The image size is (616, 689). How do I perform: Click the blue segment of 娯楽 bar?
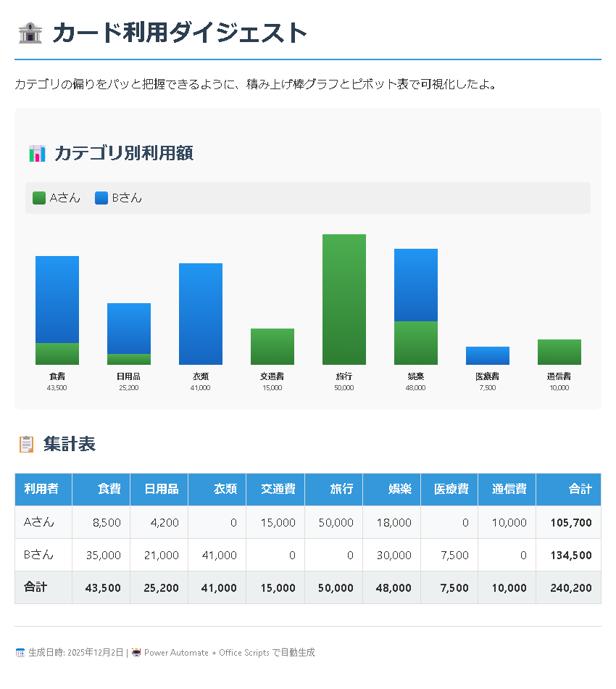[x=416, y=285]
